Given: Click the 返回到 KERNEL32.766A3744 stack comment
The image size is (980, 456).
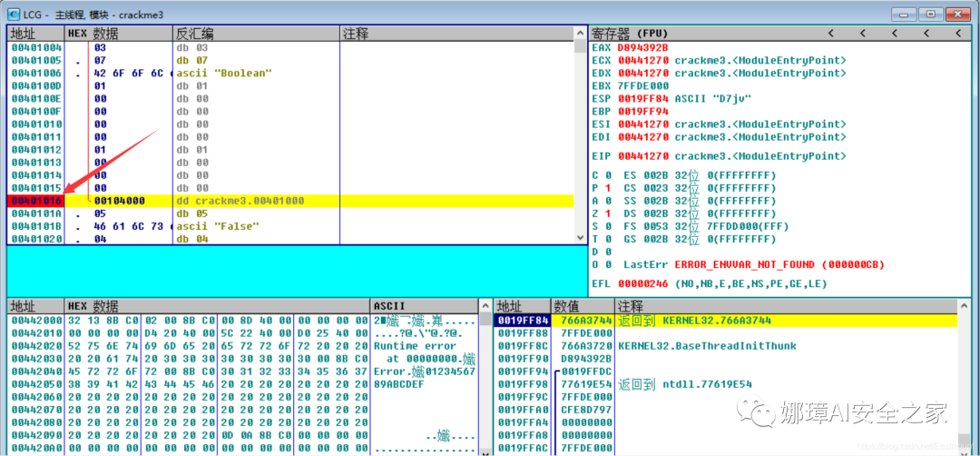Looking at the screenshot, I should pos(694,321).
